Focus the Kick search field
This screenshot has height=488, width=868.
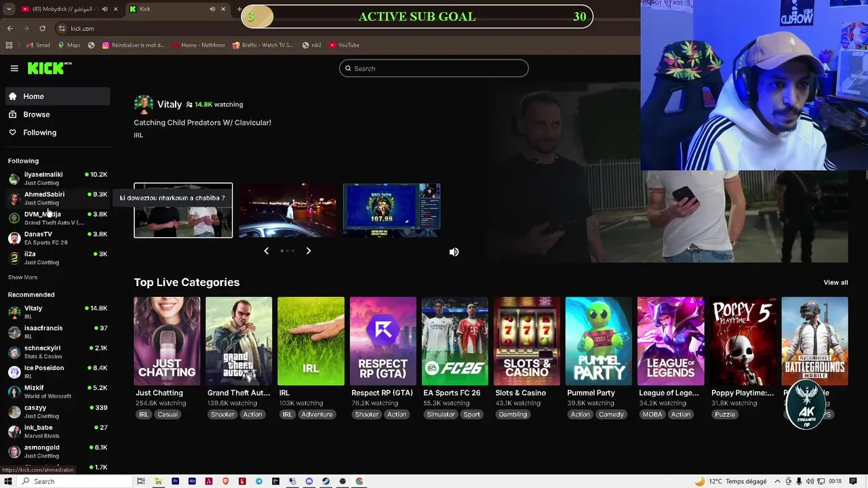434,68
